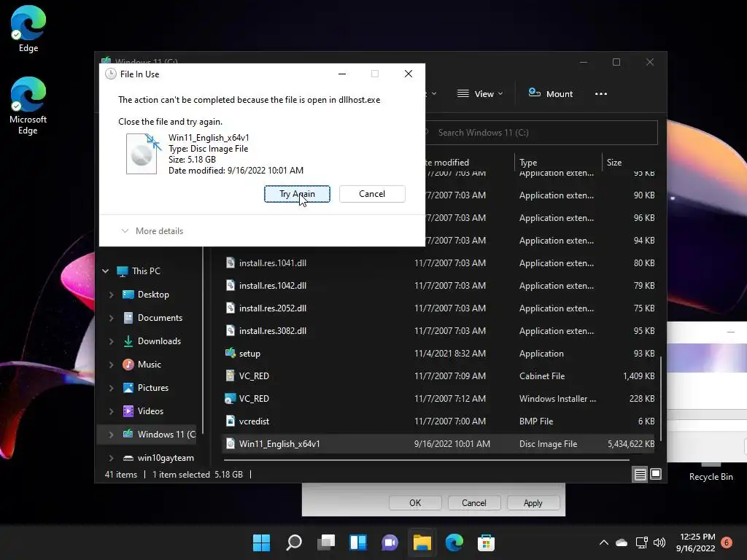747x560 pixels.
Task: Switch to details view layout icon
Action: pyautogui.click(x=640, y=474)
